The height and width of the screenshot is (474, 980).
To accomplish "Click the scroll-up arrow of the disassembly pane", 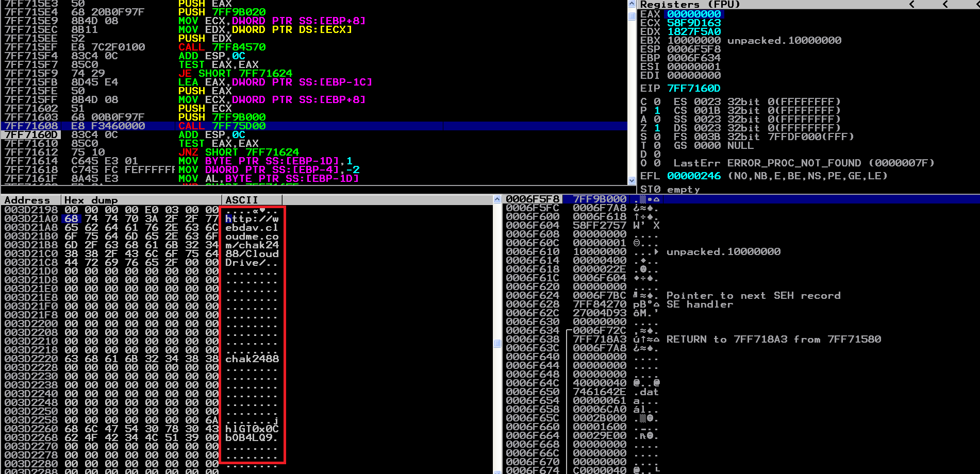I will (632, 4).
